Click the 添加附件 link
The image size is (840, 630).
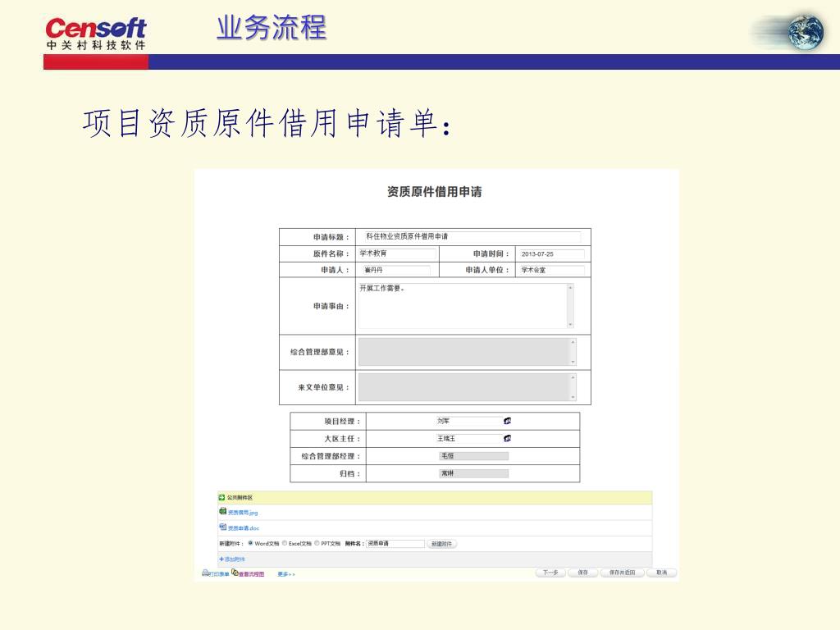click(235, 559)
